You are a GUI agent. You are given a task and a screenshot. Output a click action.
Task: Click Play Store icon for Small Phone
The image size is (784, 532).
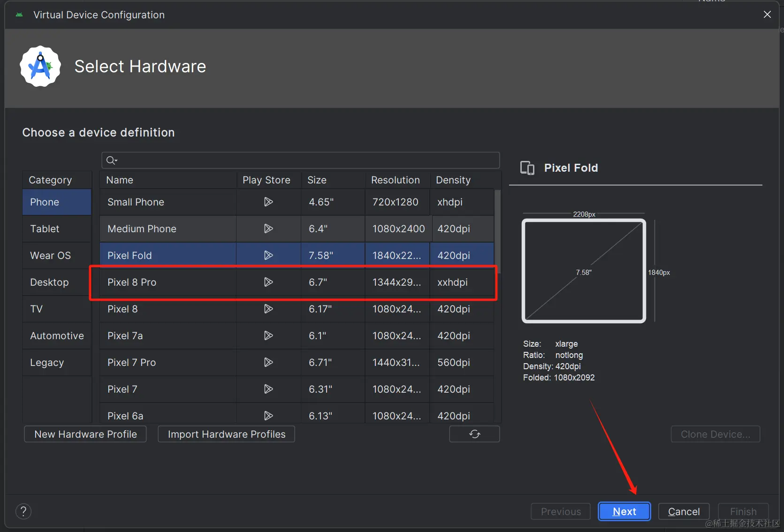point(268,202)
